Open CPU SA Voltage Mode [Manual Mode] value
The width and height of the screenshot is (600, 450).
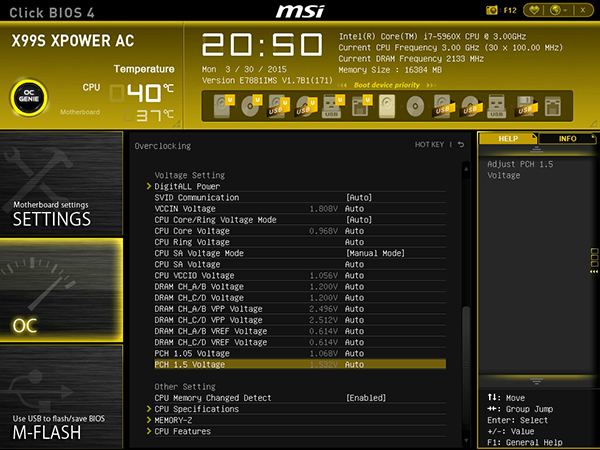375,253
